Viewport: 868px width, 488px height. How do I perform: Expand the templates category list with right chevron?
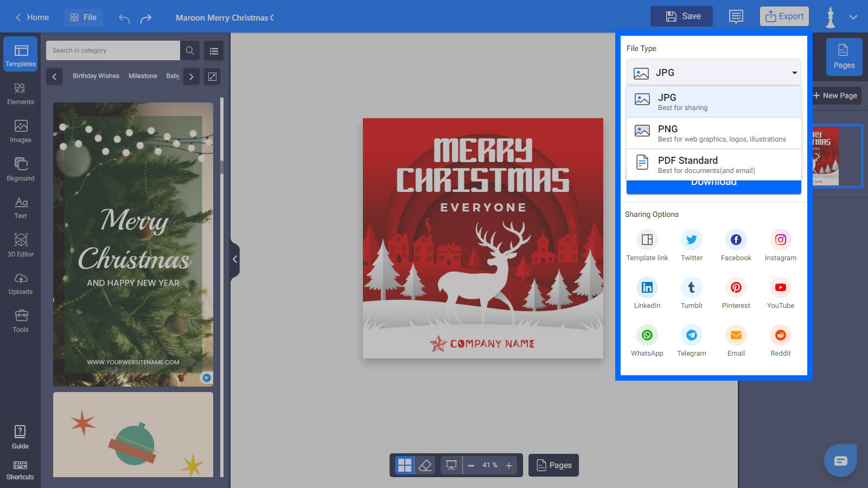click(191, 76)
